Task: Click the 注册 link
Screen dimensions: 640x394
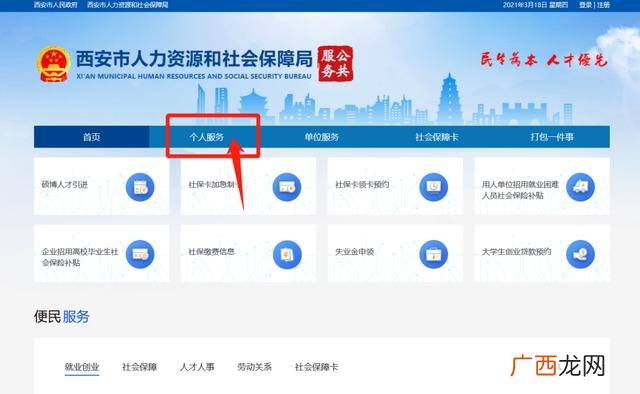Action: pyautogui.click(x=603, y=5)
